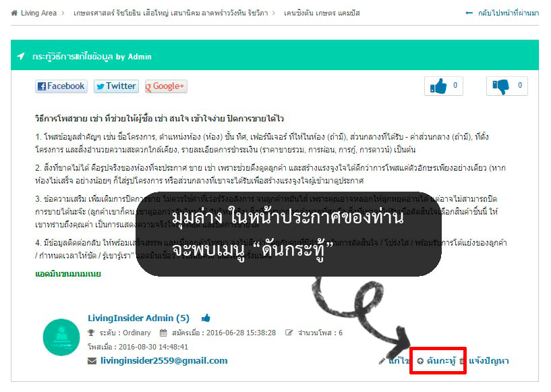Share the post on Facebook
Screen dimensions: 551x392
61,86
